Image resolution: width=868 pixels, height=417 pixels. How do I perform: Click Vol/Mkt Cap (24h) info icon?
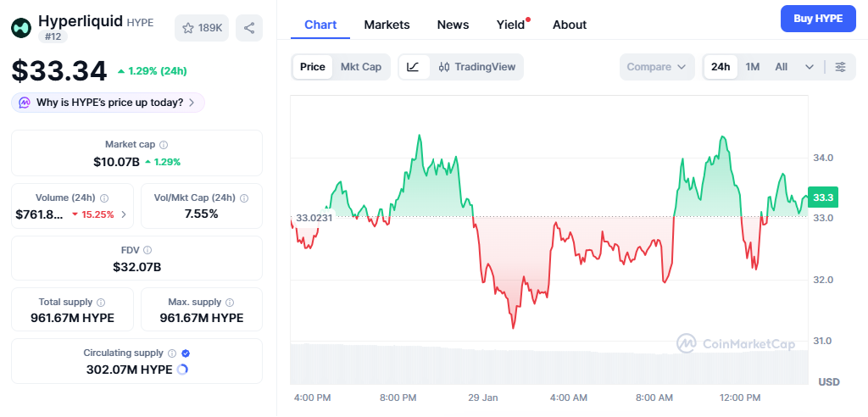244,197
